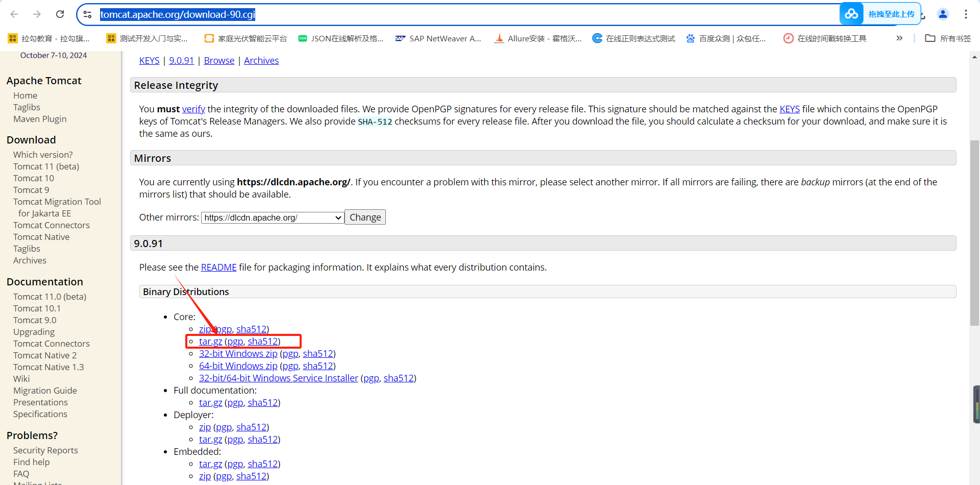View site information icon in address bar

pyautogui.click(x=87, y=14)
